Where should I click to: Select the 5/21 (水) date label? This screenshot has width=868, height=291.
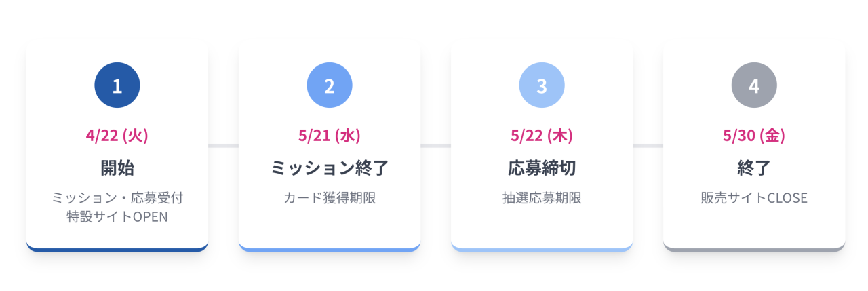(x=330, y=135)
